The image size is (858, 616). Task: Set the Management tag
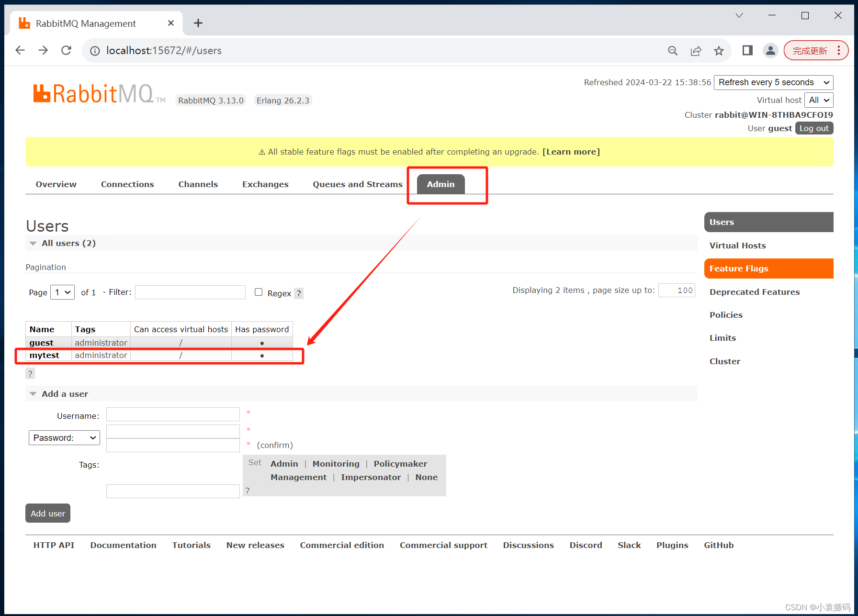tap(298, 477)
